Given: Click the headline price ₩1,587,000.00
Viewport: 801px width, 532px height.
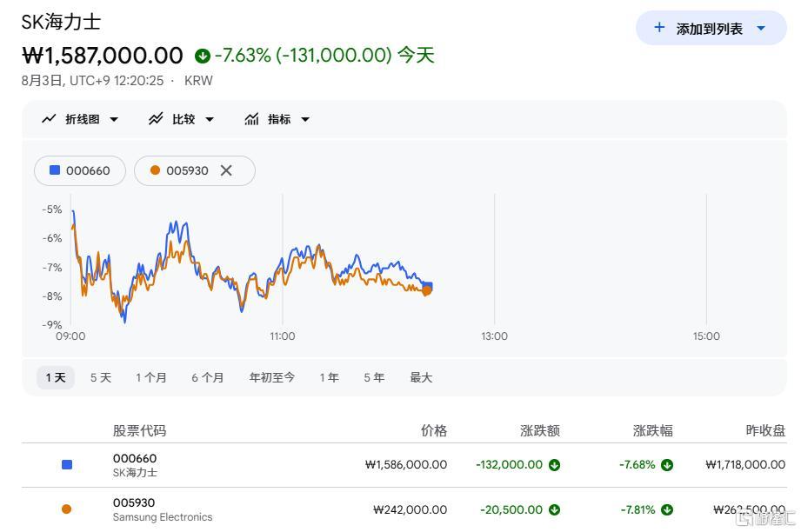Looking at the screenshot, I should 102,56.
